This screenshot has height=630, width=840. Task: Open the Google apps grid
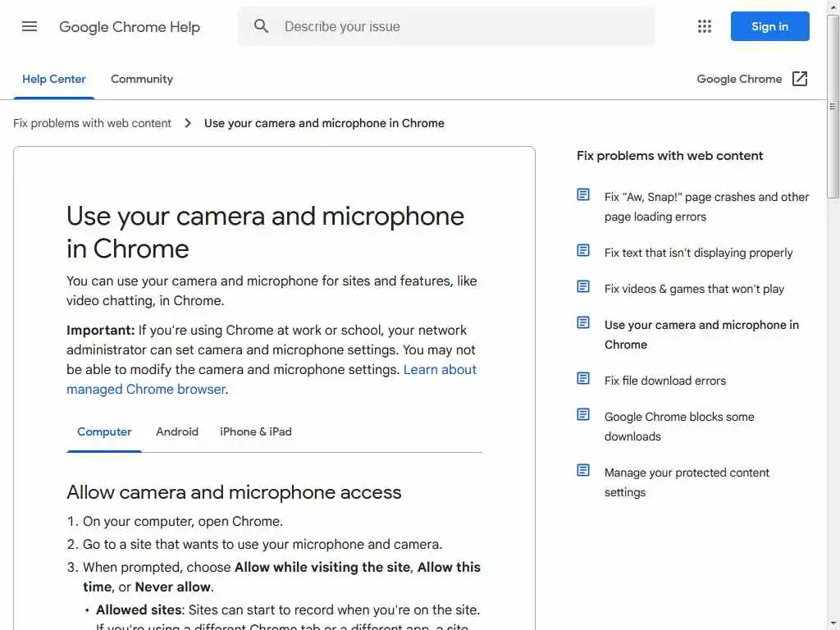pos(705,26)
